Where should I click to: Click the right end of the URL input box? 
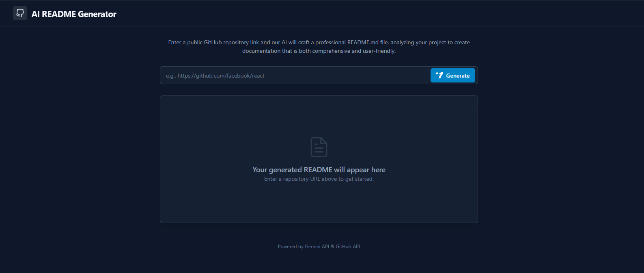pos(422,76)
